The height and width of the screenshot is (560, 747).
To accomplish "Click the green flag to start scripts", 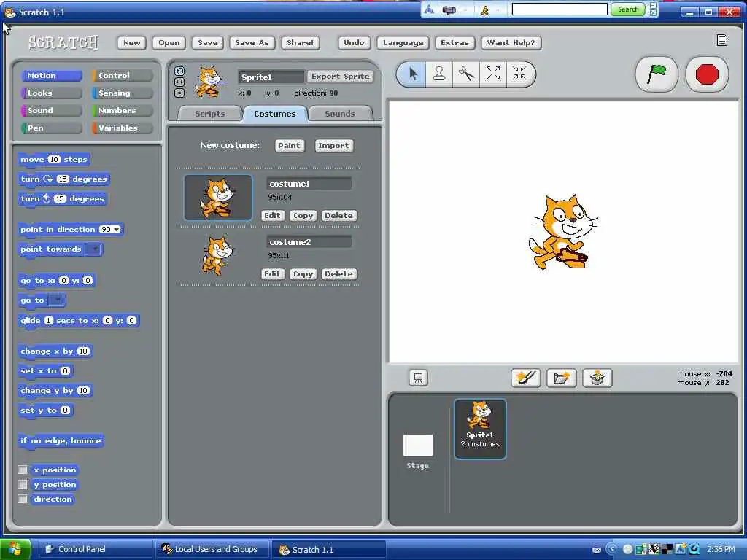I will tap(657, 74).
